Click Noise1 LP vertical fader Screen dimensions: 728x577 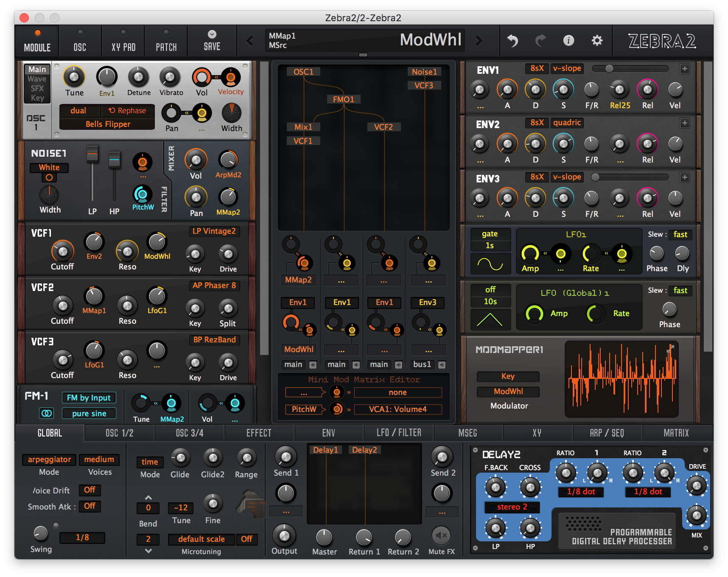92,172
